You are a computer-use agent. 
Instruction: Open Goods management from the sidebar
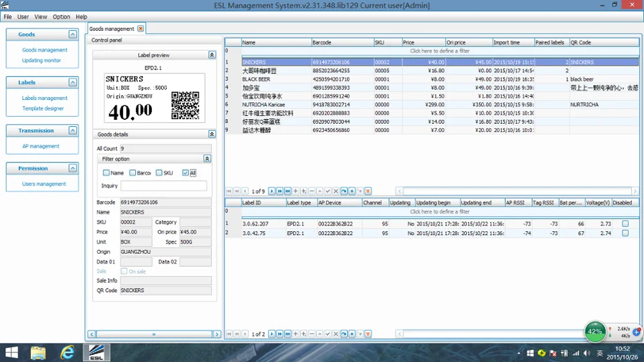click(x=45, y=50)
